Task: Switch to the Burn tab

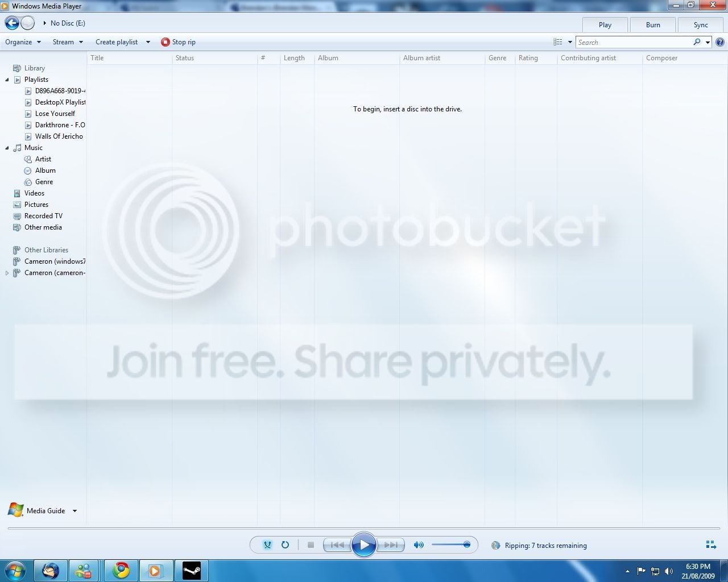Action: click(x=653, y=25)
